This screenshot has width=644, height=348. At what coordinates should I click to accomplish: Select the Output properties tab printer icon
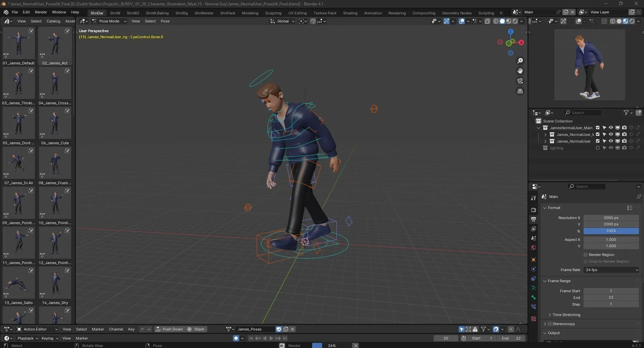(534, 219)
